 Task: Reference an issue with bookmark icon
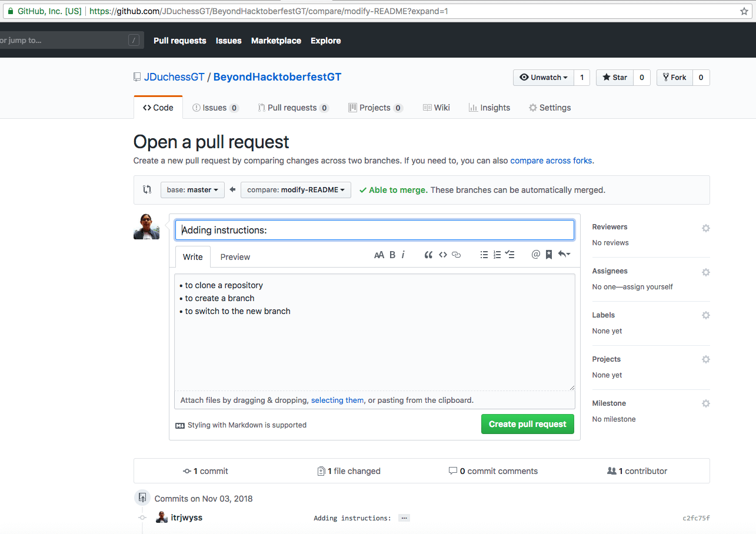(549, 255)
